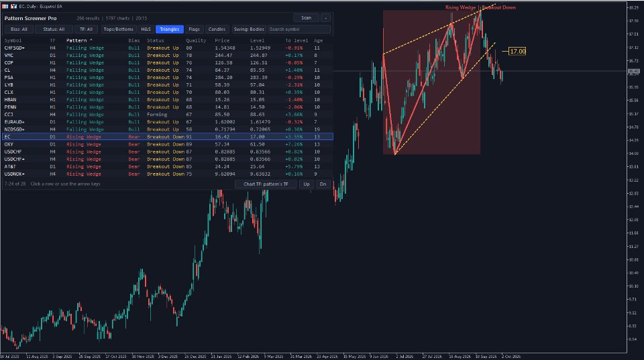Sort by the Age column header
This screenshot has width=644, height=360.
[318, 41]
